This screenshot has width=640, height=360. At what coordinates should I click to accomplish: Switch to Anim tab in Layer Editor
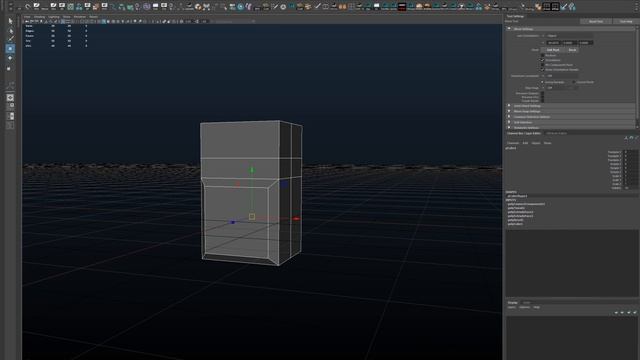tap(527, 303)
